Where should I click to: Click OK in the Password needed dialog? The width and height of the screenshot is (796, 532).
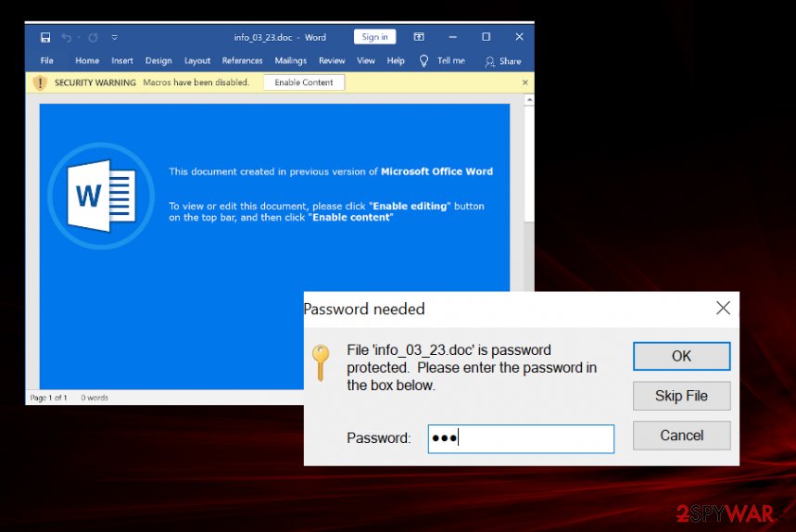[681, 356]
